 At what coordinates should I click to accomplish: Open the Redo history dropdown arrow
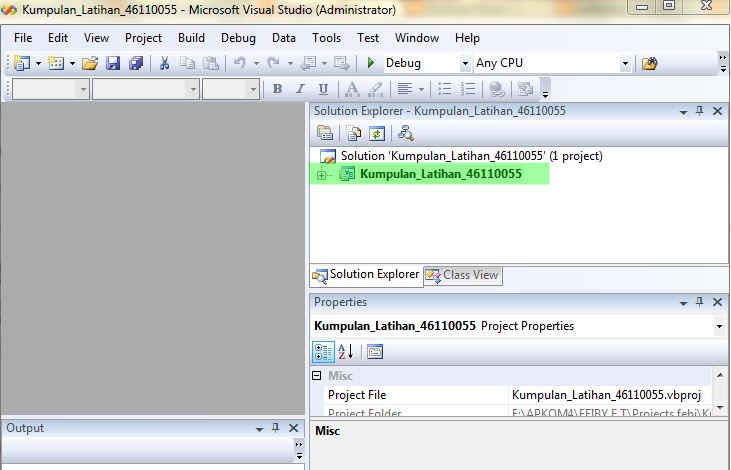(290, 63)
